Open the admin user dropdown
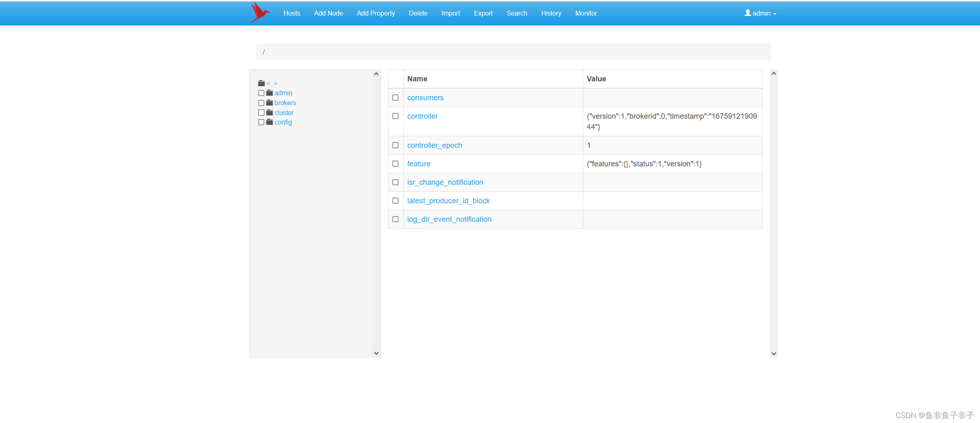Screen dimensions: 980x423 pos(761,13)
